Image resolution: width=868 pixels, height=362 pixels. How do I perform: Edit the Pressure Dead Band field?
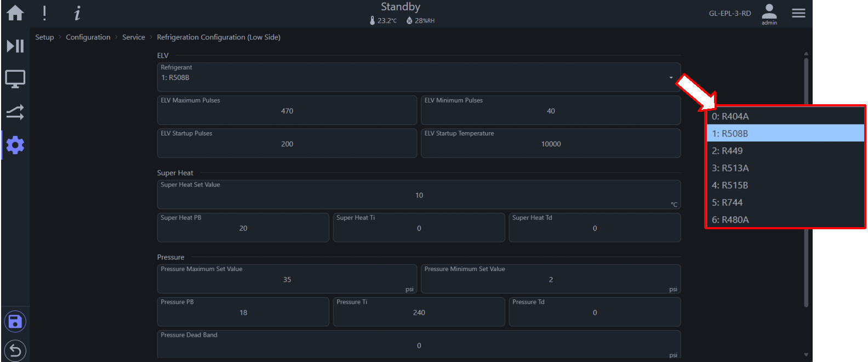tap(419, 345)
